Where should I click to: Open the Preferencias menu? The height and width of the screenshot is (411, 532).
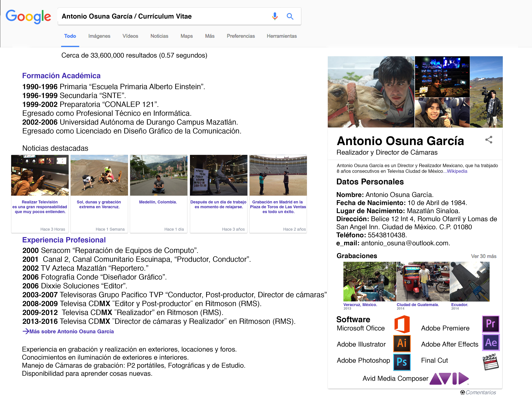[x=241, y=36]
